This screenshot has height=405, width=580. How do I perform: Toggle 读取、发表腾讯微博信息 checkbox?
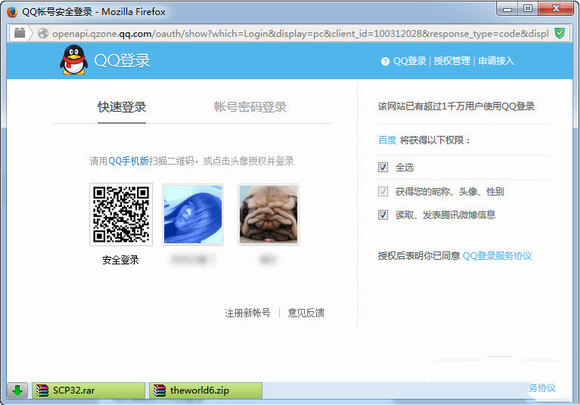coord(383,215)
